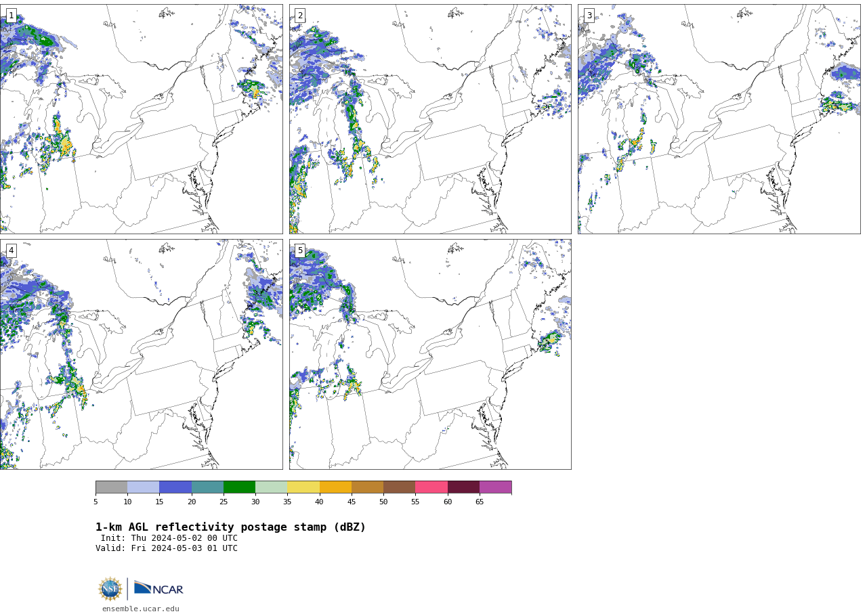
Task: Click the Valid: Fri 2024-05-03 01 UTC text
Action: 167,548
